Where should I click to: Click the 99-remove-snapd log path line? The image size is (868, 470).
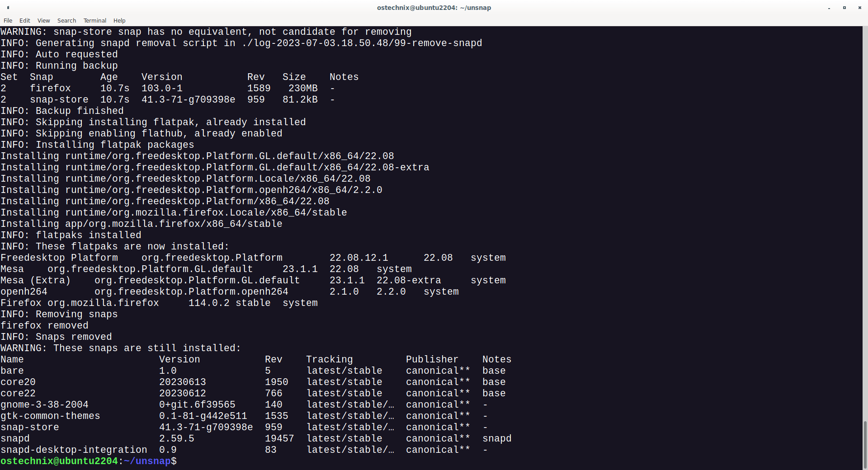point(241,43)
